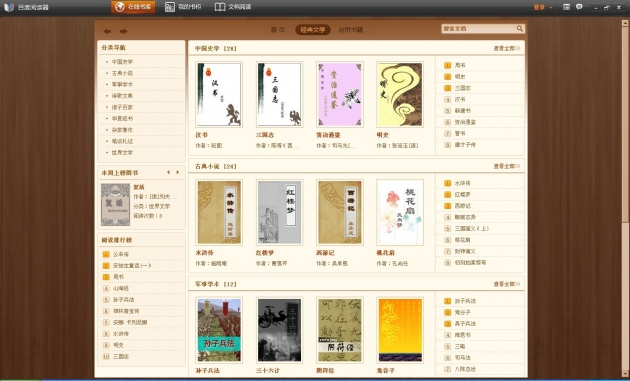Open 商君书 in 军事学术 ranking
Screen dimensions: 630x381
point(462,335)
